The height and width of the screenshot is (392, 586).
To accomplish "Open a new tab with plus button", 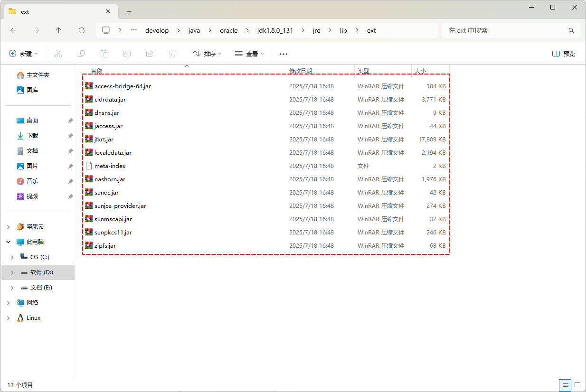I will 129,12.
